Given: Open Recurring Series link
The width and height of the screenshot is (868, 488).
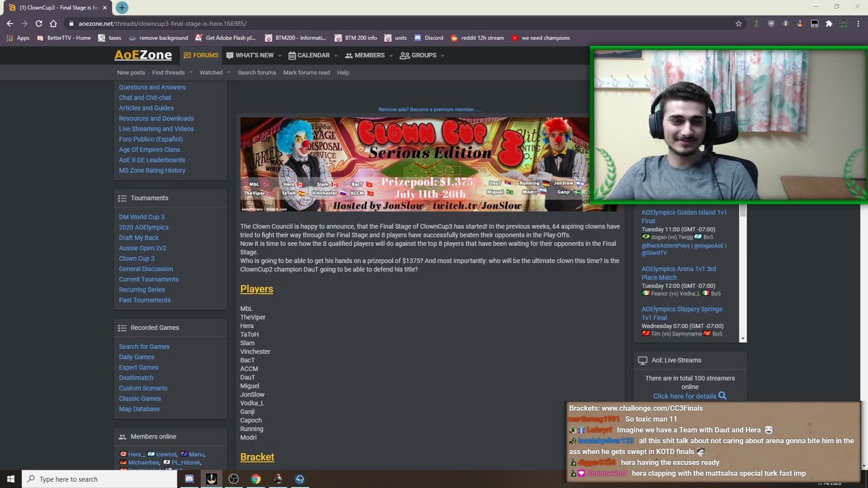Looking at the screenshot, I should [x=142, y=289].
